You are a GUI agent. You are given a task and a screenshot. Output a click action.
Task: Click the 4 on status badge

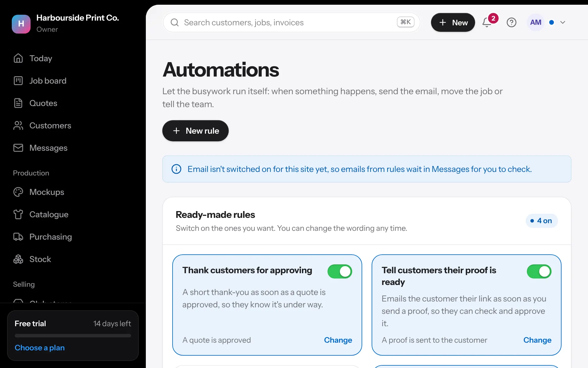542,221
